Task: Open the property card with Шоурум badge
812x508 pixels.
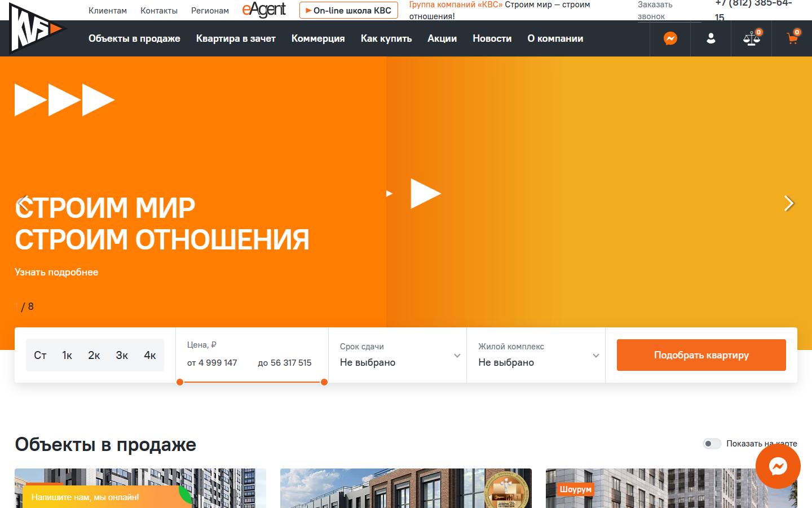Action: click(x=672, y=488)
